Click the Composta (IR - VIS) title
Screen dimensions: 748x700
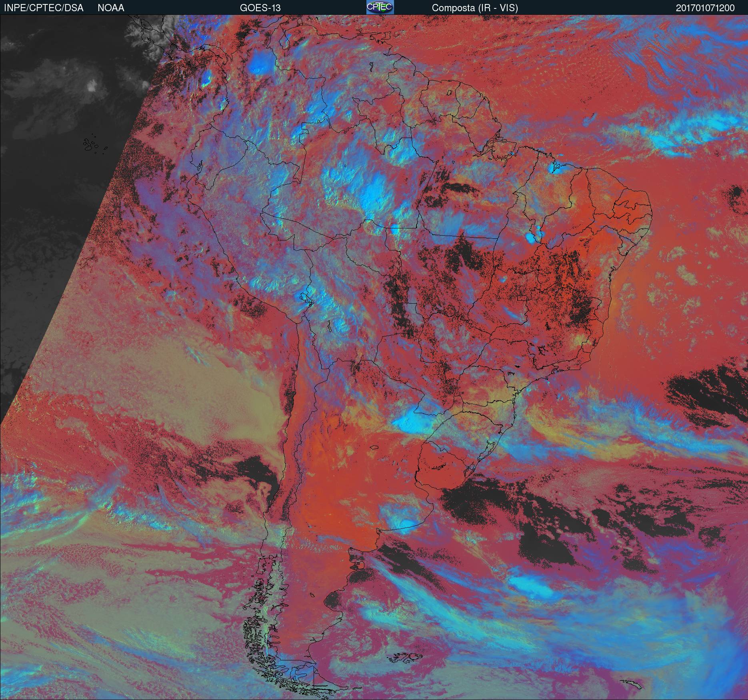pos(475,8)
